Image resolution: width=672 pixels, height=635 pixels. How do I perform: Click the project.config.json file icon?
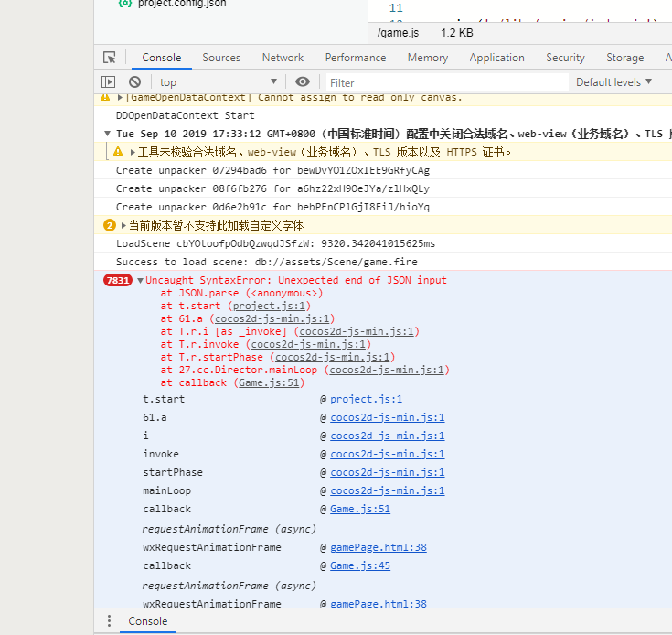tap(124, 4)
